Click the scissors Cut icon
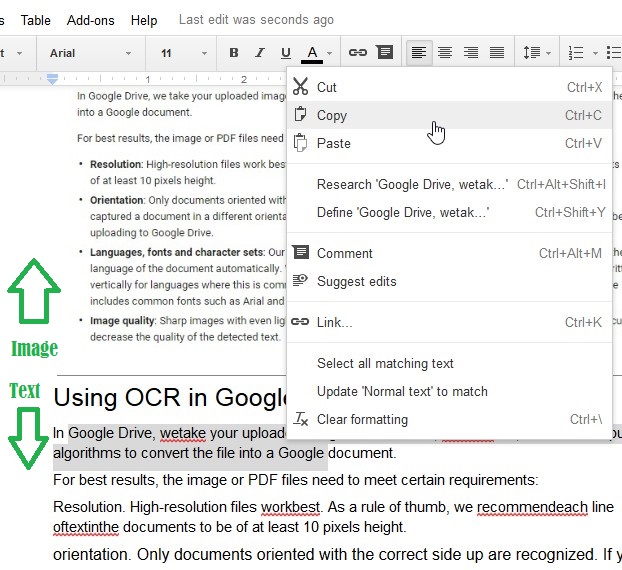 [300, 86]
